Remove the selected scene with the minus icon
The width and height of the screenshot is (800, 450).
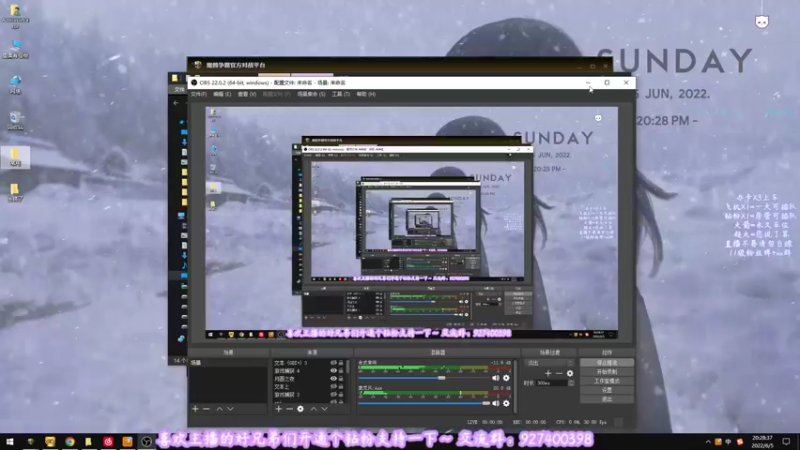click(x=206, y=409)
